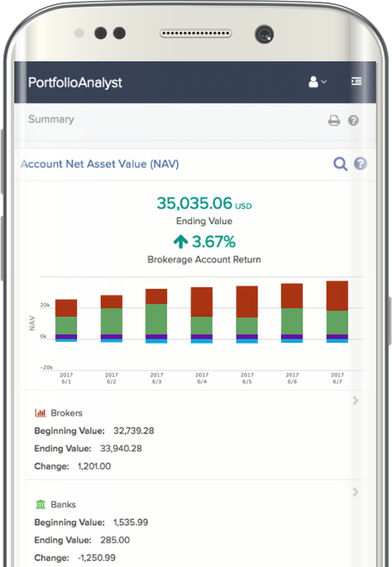Open help for Account Net Asset Value
The image size is (392, 567).
(360, 164)
